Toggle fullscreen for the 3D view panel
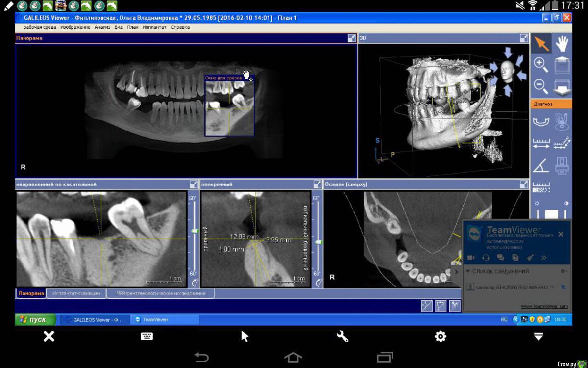The width and height of the screenshot is (588, 368). tap(524, 38)
